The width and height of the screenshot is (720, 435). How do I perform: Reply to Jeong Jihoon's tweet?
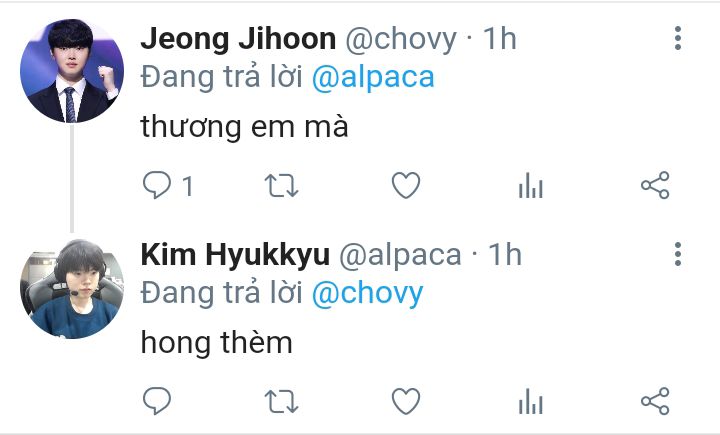coord(157,185)
